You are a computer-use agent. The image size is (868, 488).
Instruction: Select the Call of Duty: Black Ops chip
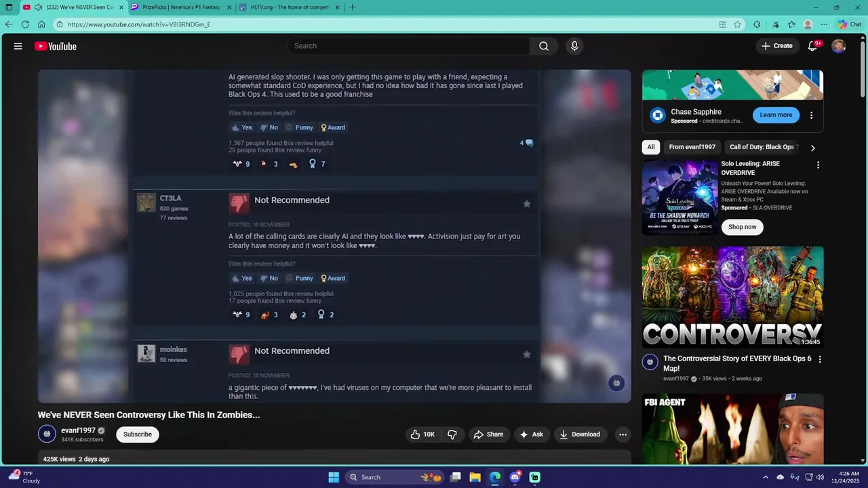tap(762, 147)
